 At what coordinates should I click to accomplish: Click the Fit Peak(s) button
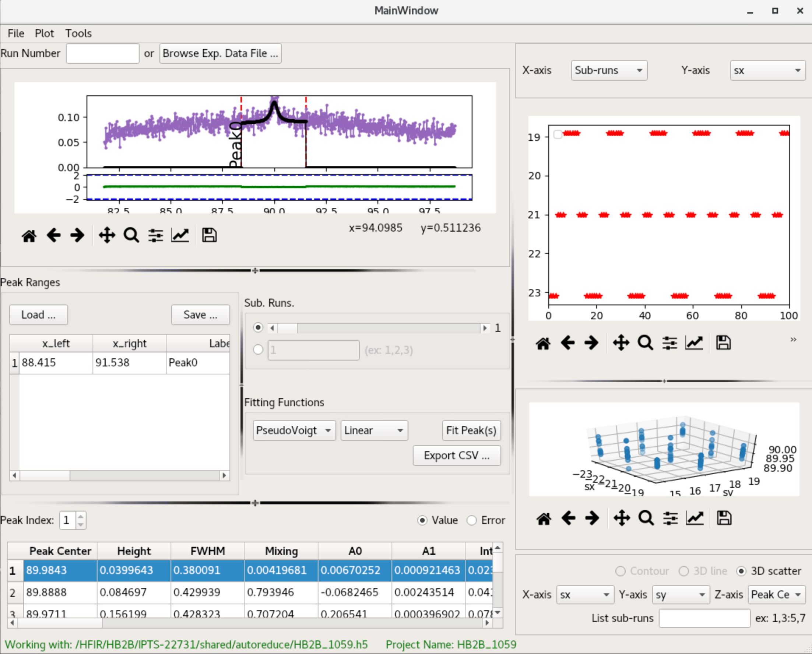(471, 430)
